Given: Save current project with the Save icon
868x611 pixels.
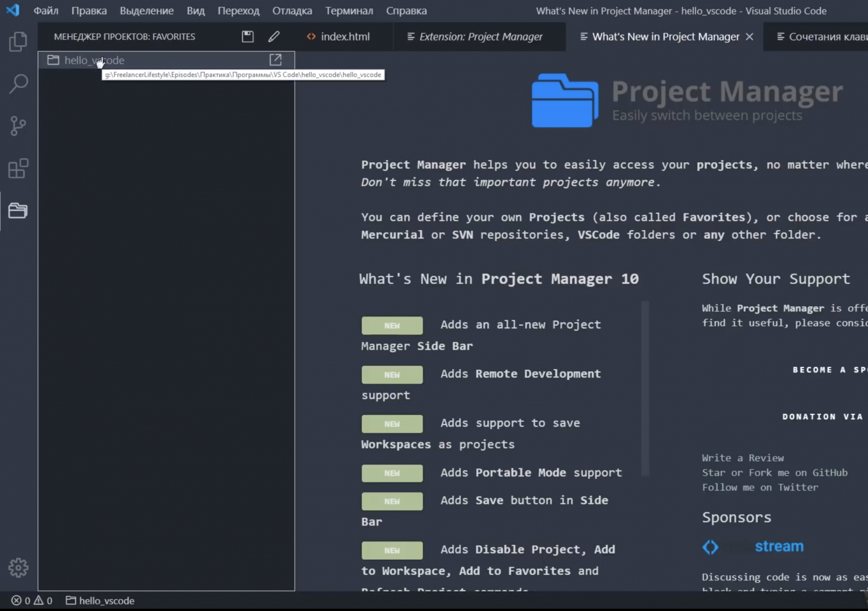Looking at the screenshot, I should coord(248,37).
